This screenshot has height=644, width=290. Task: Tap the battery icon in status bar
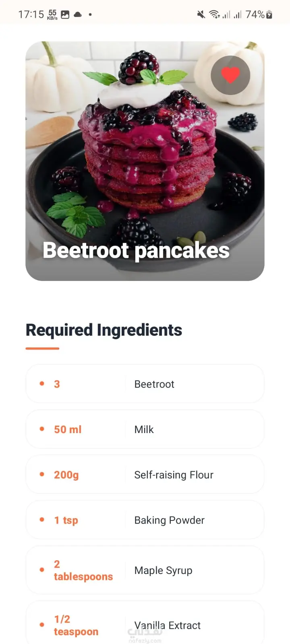(x=269, y=15)
